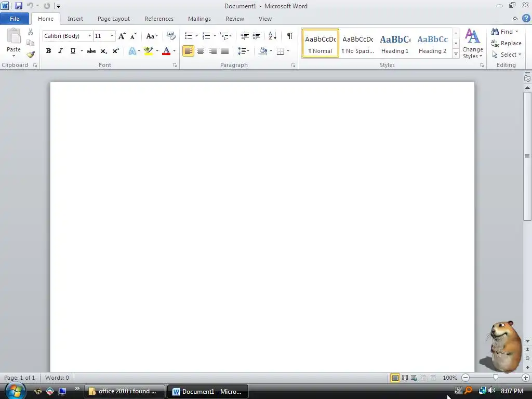Switch to the Page Layout tab
Screen dimensions: 532x399
click(x=114, y=19)
